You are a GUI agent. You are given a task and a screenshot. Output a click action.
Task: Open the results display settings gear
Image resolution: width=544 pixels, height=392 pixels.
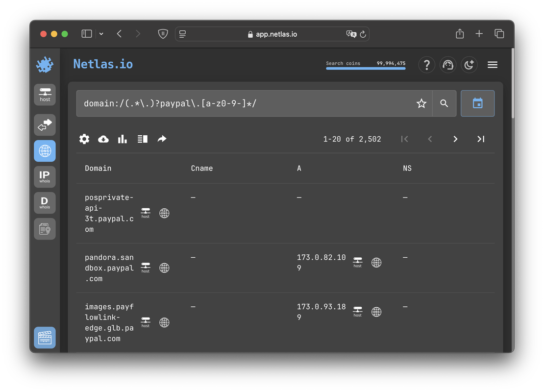84,139
